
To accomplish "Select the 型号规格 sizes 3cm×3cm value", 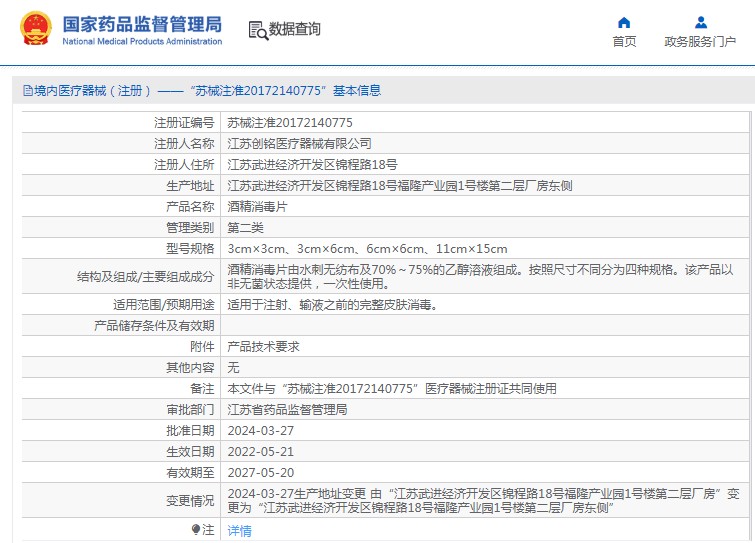I will pos(367,249).
